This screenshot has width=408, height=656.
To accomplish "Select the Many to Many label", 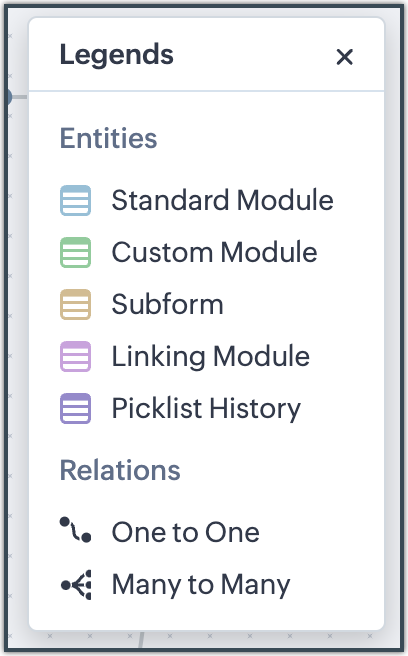I will 201,584.
